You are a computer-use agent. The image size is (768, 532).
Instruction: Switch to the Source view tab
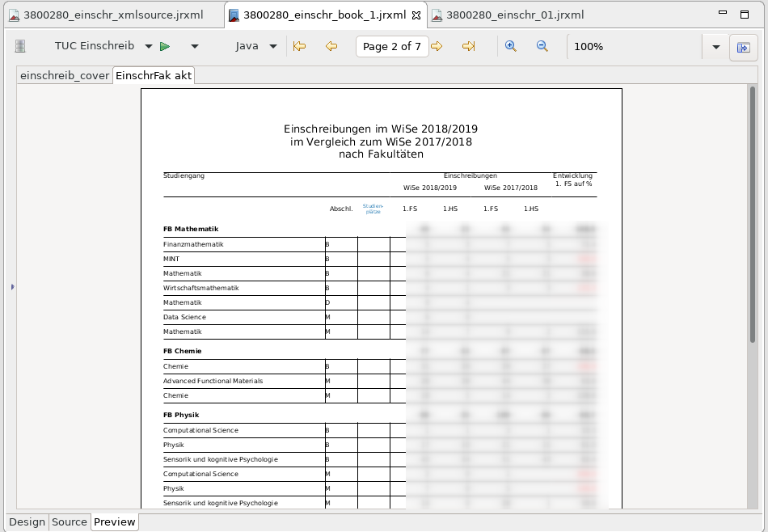[69, 521]
